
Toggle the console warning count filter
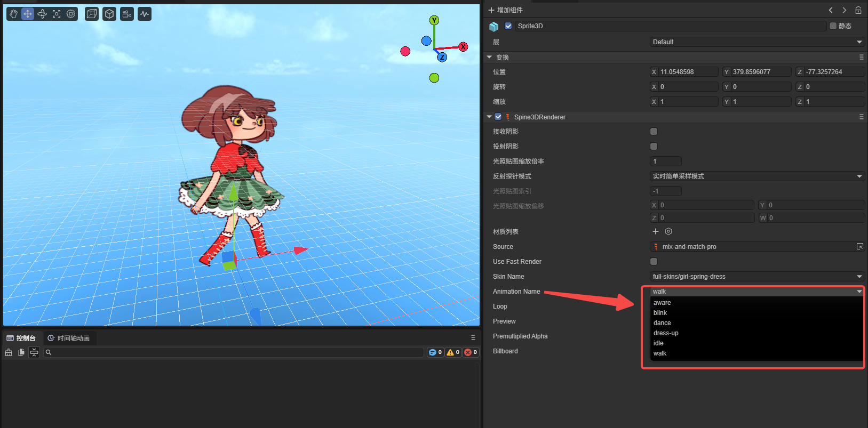pyautogui.click(x=453, y=352)
